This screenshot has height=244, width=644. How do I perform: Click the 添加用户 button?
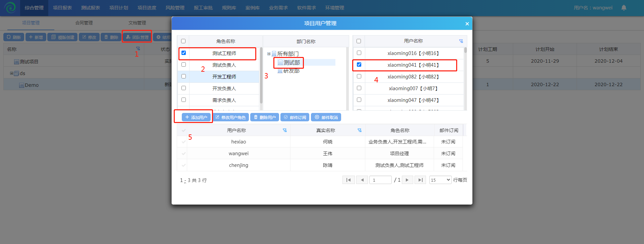196,117
